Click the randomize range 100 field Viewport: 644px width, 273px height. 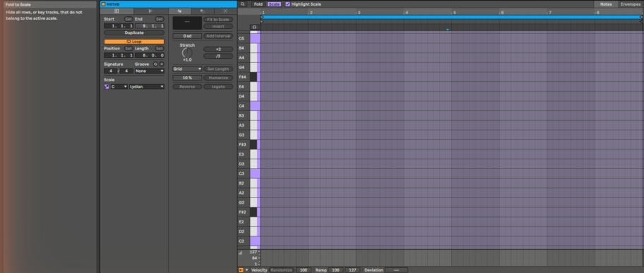point(303,270)
